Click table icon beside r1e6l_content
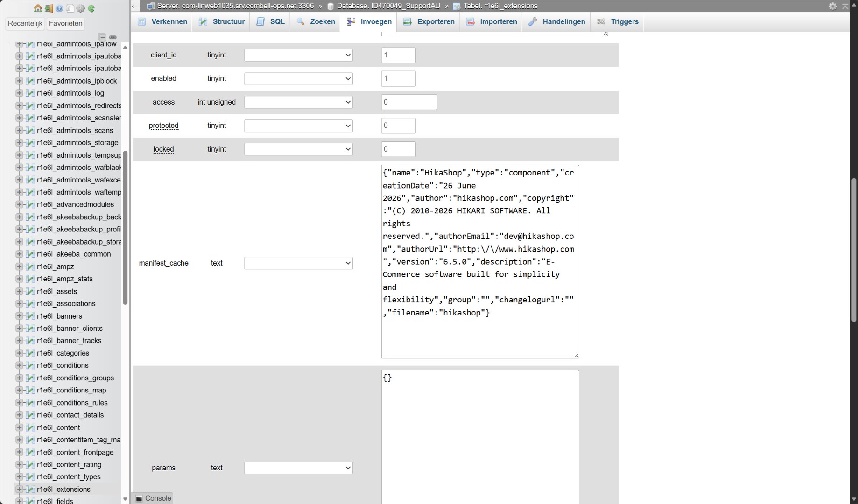This screenshot has width=858, height=504. (x=30, y=427)
